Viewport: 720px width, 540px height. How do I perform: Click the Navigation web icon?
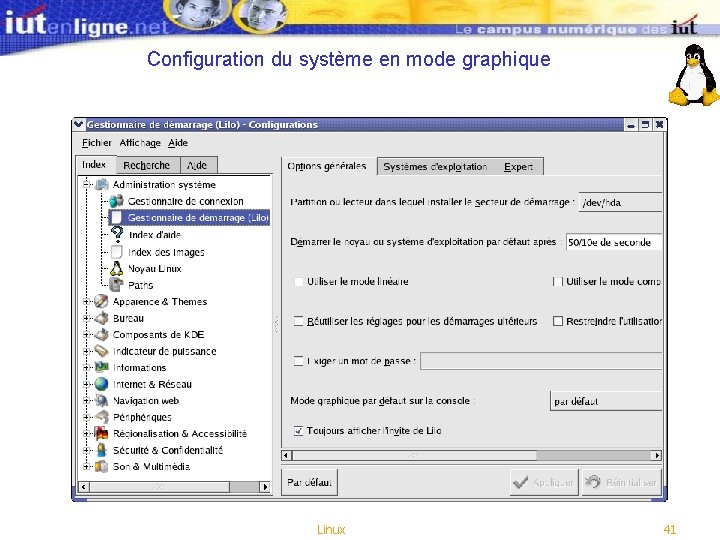[x=101, y=400]
